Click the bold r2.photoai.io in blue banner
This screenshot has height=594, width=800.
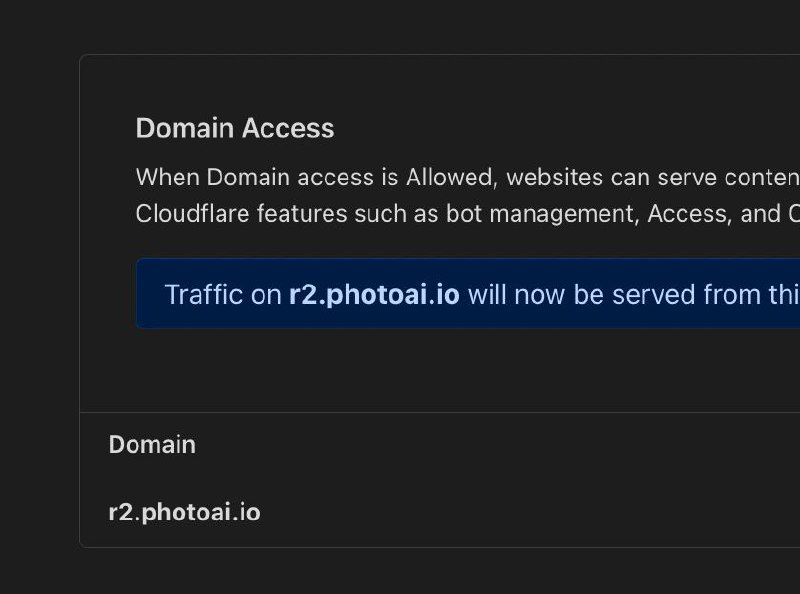(x=374, y=295)
